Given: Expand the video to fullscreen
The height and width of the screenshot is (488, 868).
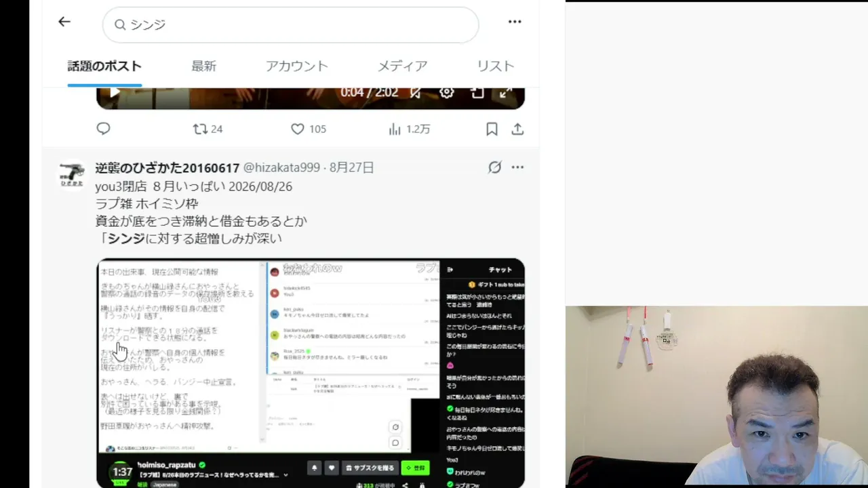Looking at the screenshot, I should tap(506, 92).
